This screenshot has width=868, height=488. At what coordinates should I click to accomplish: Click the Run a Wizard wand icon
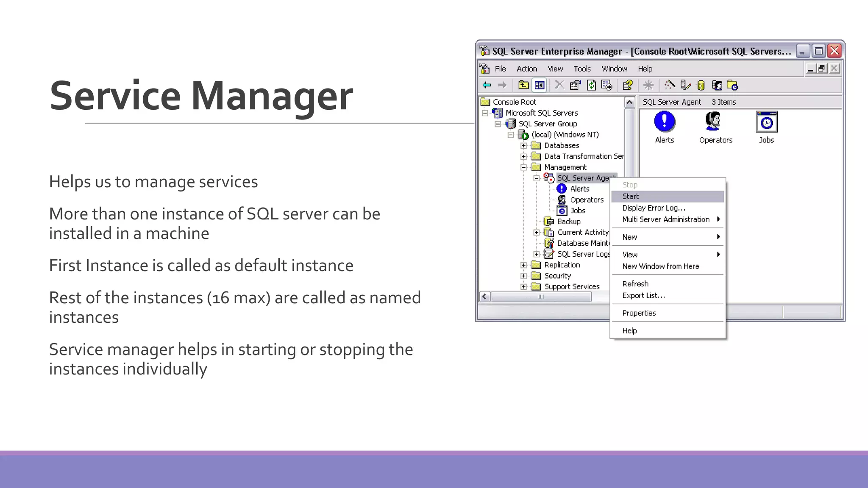pos(670,85)
